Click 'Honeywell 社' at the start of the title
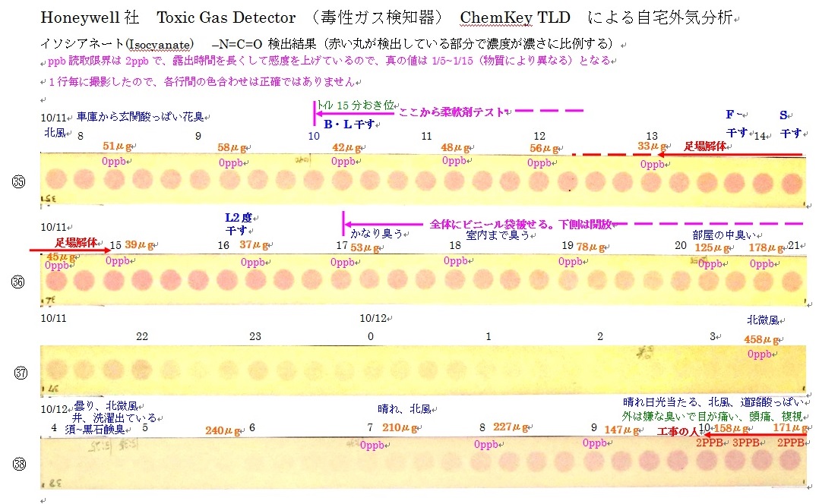The image size is (819, 504). tap(90, 17)
